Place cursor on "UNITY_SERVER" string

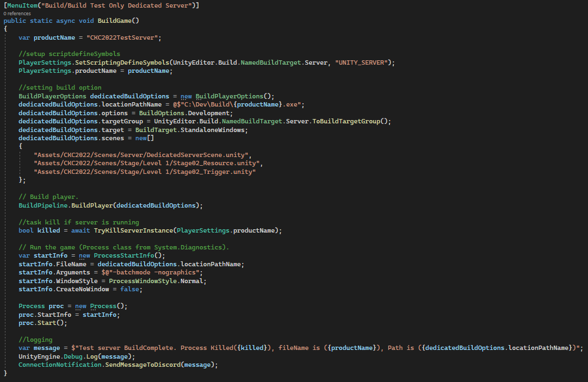[362, 62]
